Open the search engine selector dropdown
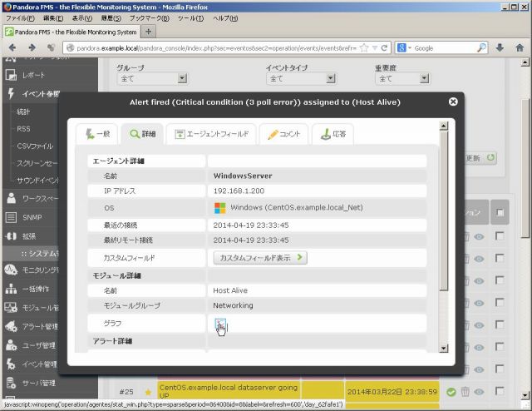 pyautogui.click(x=404, y=48)
